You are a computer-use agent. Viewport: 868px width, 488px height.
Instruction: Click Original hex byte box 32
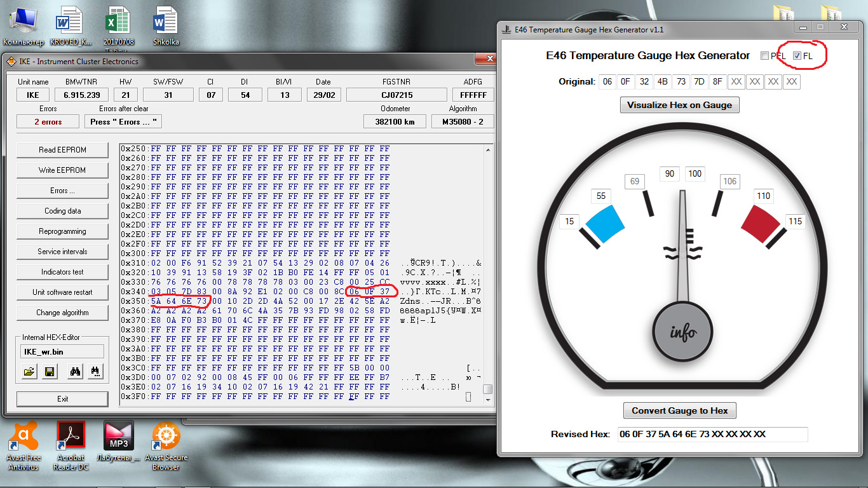click(645, 81)
